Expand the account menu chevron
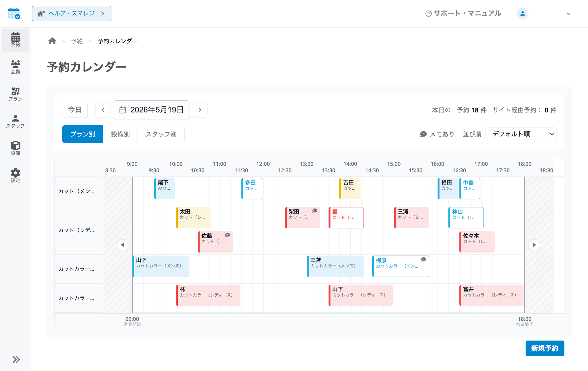This screenshot has height=371, width=588. (x=568, y=14)
